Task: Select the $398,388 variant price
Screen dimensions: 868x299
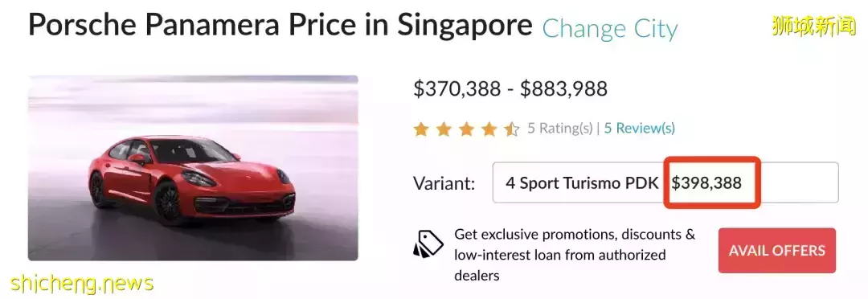Action: coord(706,183)
